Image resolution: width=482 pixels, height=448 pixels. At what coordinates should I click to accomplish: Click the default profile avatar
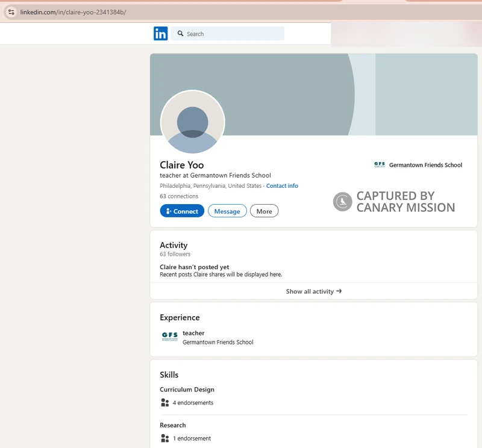(192, 122)
